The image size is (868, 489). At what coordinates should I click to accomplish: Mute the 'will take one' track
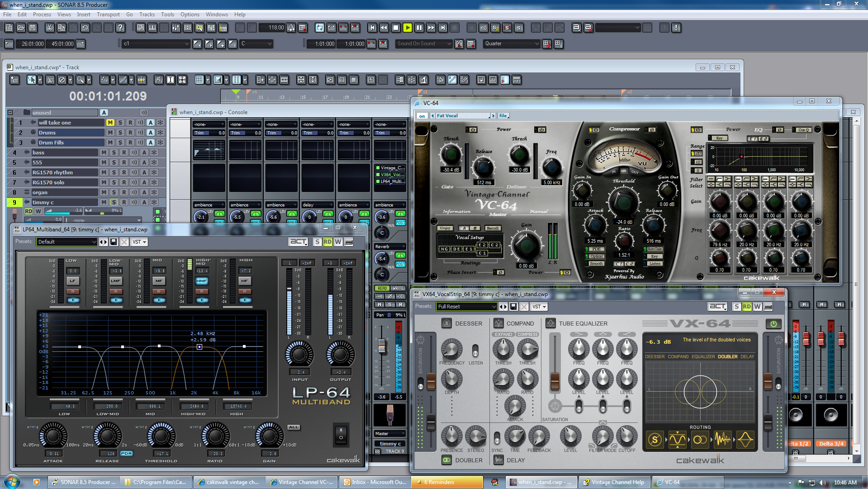[110, 123]
